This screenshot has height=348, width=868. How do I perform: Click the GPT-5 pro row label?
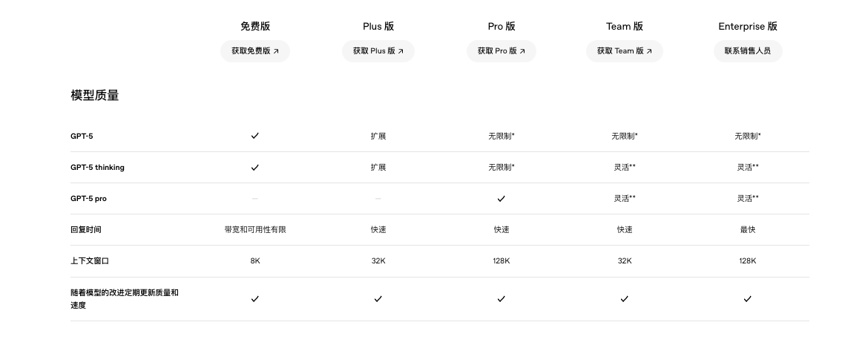88,199
